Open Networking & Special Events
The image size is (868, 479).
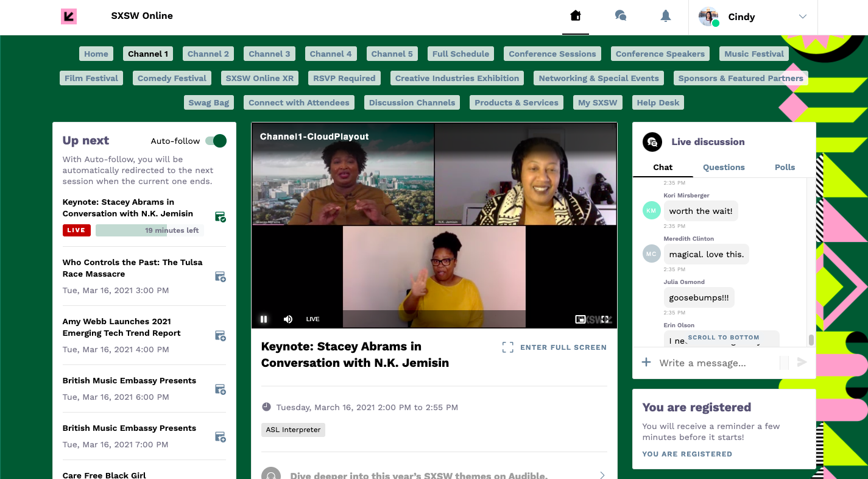(x=599, y=78)
